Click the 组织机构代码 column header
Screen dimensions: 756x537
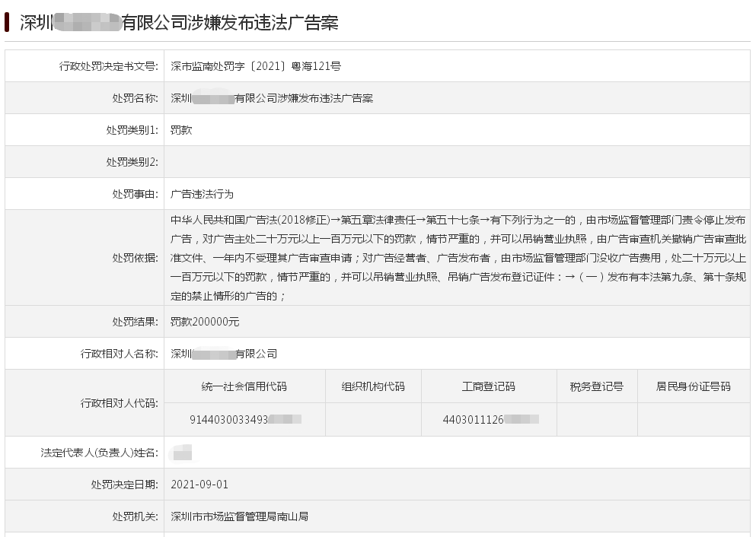pos(373,386)
